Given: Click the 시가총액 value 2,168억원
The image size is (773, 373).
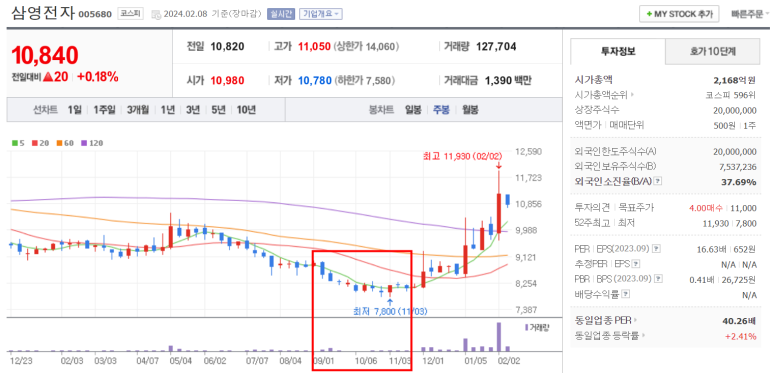Looking at the screenshot, I should point(735,80).
